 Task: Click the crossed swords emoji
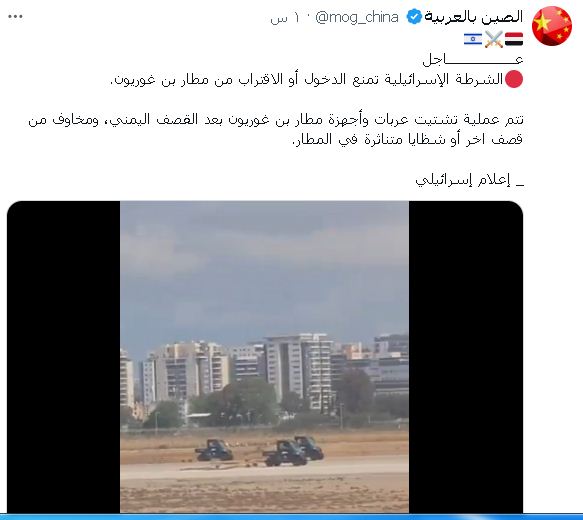(494, 39)
